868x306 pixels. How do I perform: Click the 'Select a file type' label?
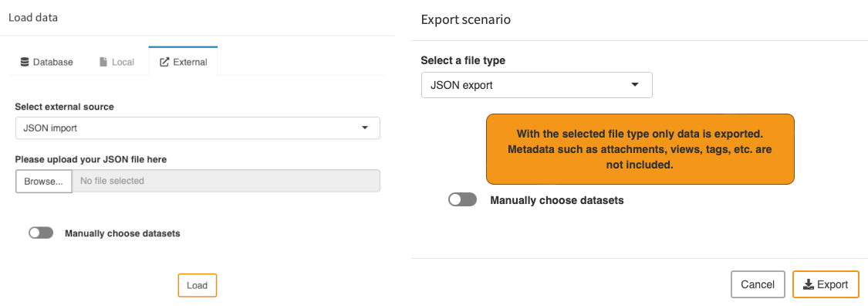[463, 60]
